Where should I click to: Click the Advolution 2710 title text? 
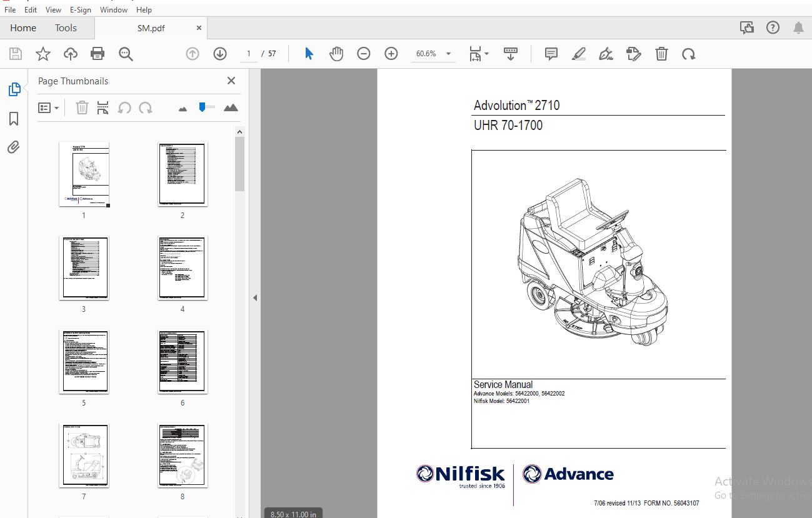click(516, 105)
